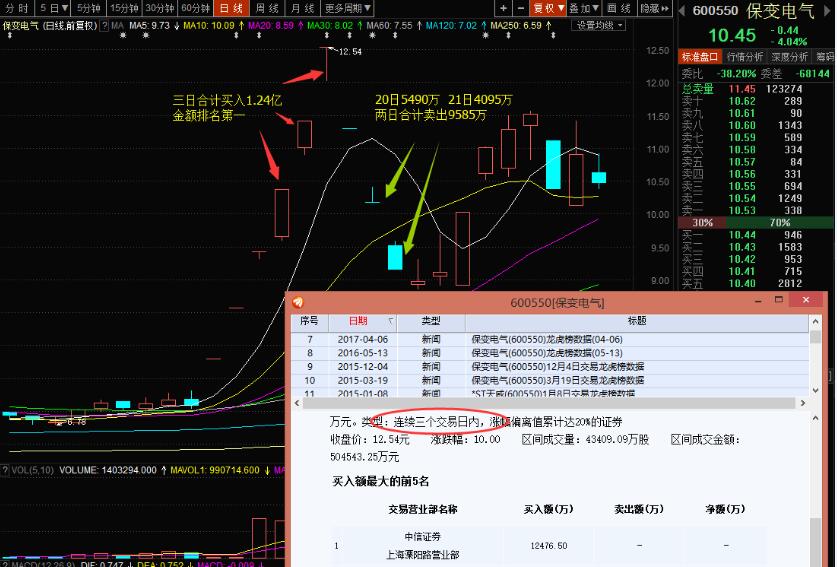Open 设置均线 moving average settings

598,25
